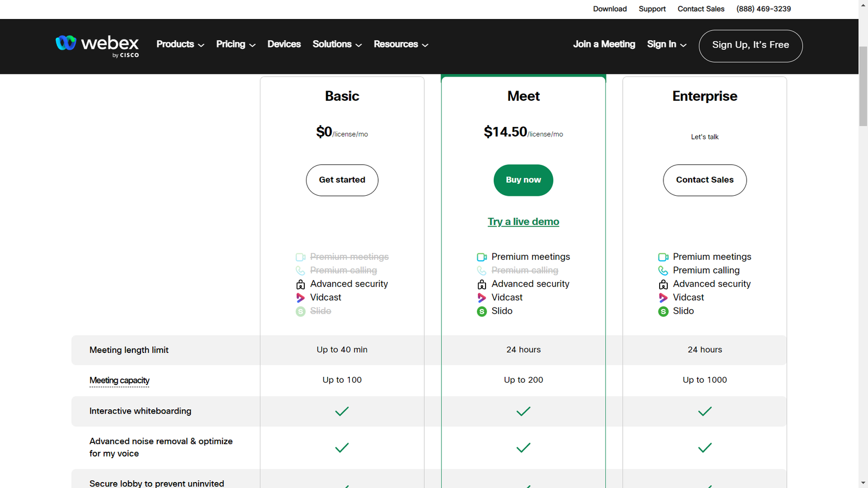Click Vidcast icon in Meet plan
This screenshot has width=868, height=488.
click(482, 298)
